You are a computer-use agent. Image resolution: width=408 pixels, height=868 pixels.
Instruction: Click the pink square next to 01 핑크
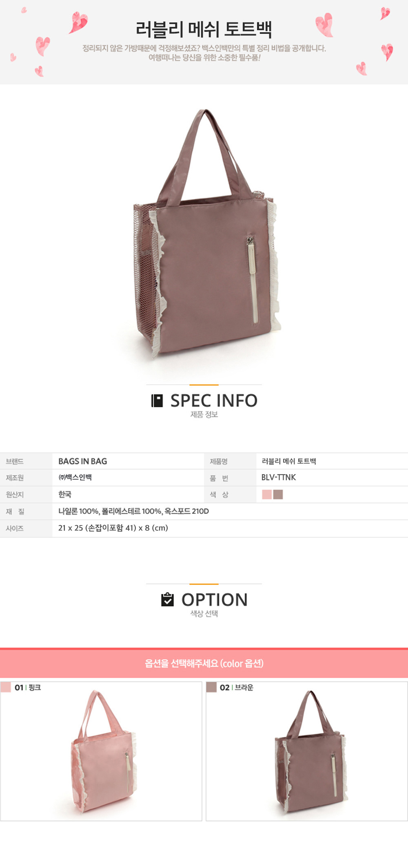pos(6,687)
